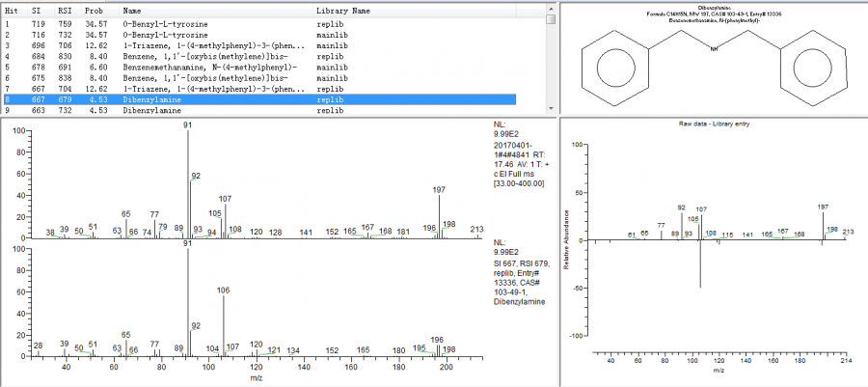Click the m/z 91 base peak in sample spectrum
Screen dimensions: 868x387
point(188,183)
